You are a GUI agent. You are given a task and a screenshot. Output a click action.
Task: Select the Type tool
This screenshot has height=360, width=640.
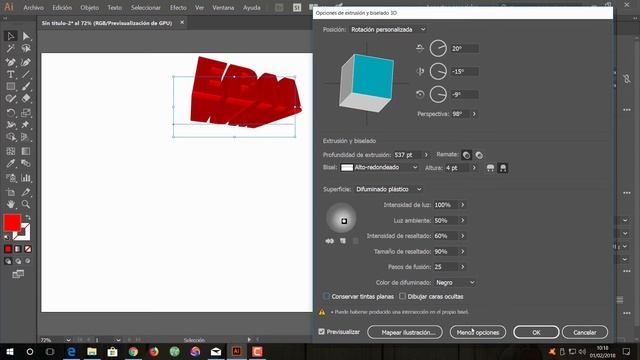(x=11, y=74)
